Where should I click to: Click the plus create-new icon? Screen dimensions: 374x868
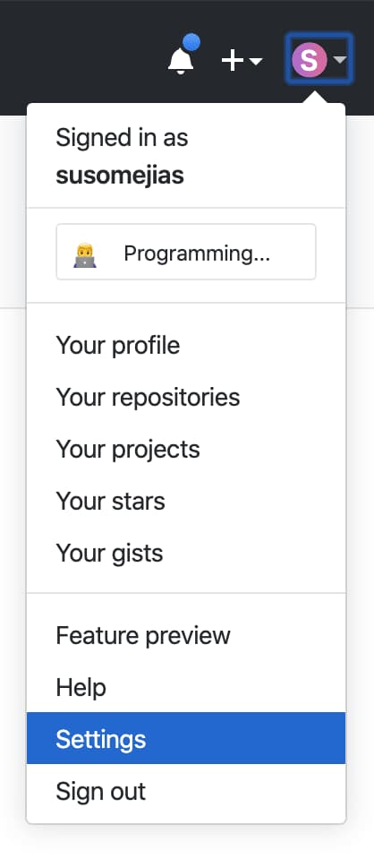click(233, 60)
